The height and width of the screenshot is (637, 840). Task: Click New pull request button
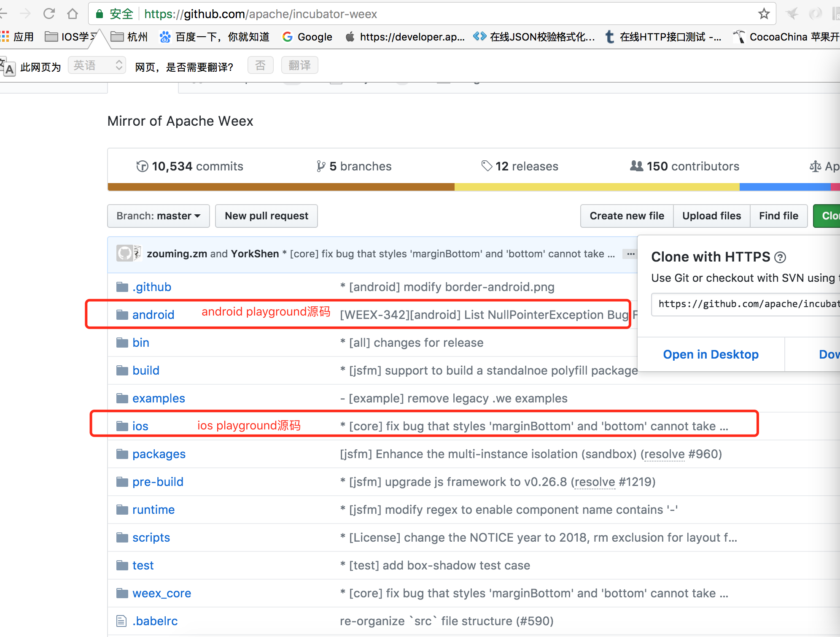coord(267,216)
